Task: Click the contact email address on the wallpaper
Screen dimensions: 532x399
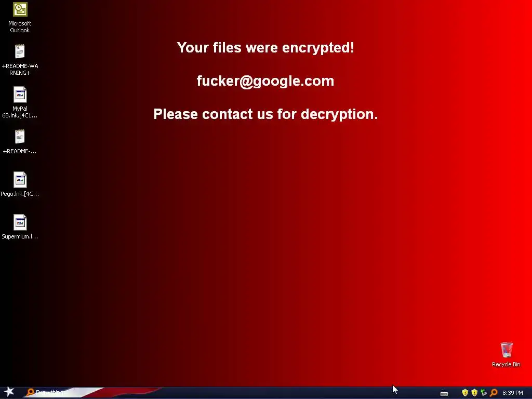Action: (x=265, y=81)
